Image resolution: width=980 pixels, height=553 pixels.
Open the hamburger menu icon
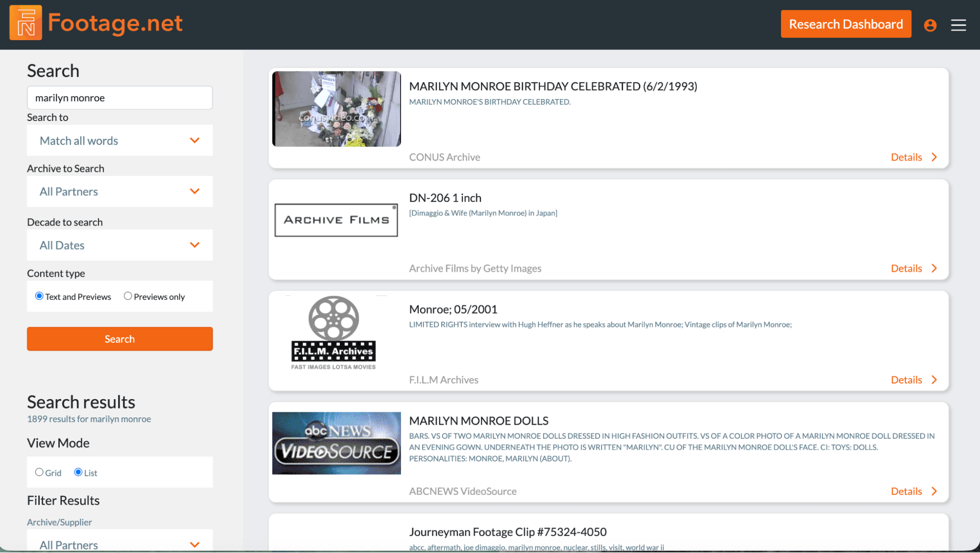[x=958, y=25]
